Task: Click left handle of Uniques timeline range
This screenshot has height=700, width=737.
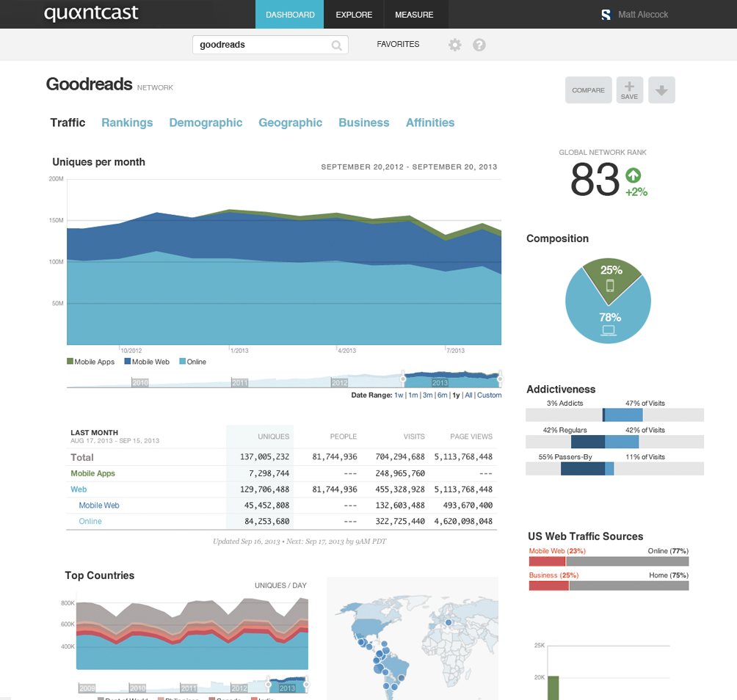Action: tap(403, 379)
